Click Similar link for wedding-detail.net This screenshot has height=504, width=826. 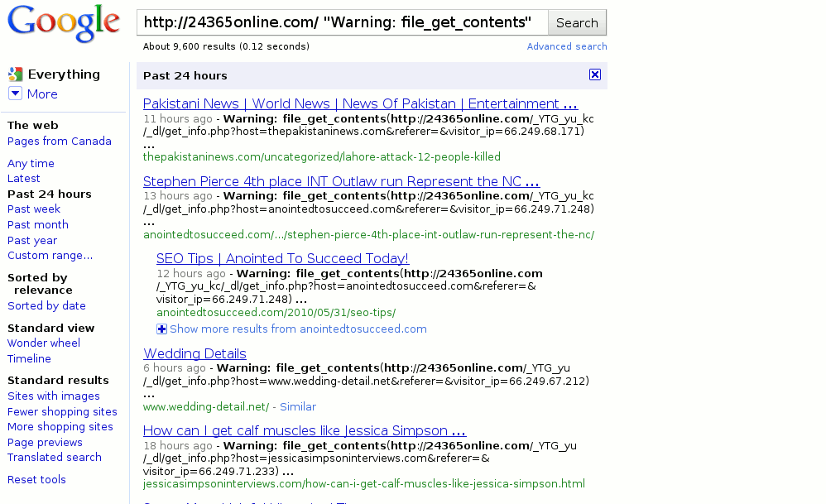298,406
